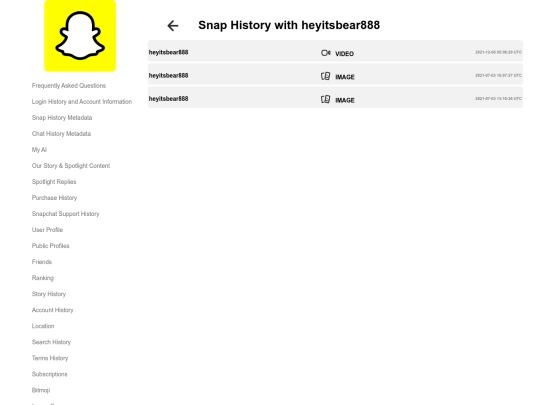Click the image icon in the 13:10 snap row
Image resolution: width=540 pixels, height=405 pixels.
pos(325,100)
